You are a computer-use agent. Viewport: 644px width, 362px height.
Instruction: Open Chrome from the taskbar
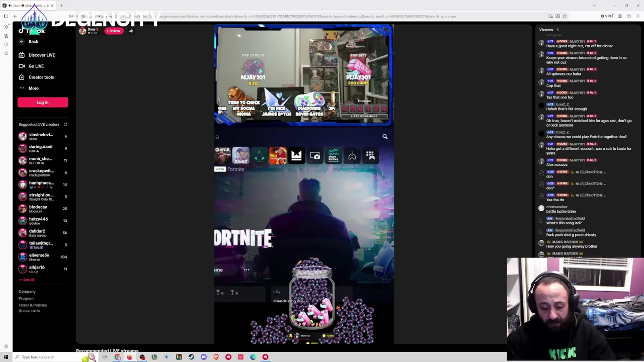click(117, 357)
